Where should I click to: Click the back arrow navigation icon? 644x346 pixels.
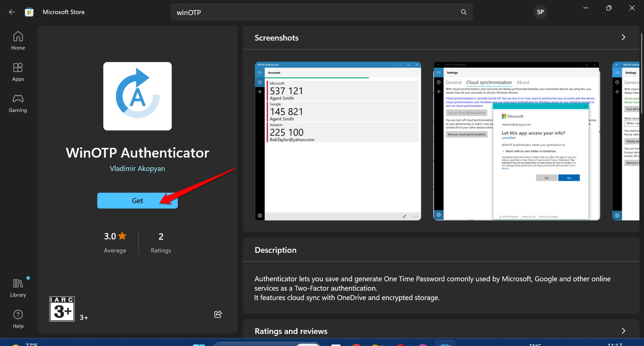pos(12,12)
